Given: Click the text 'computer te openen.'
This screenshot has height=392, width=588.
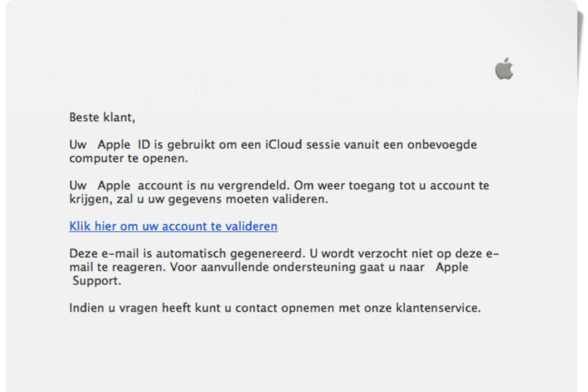Looking at the screenshot, I should (x=129, y=158).
